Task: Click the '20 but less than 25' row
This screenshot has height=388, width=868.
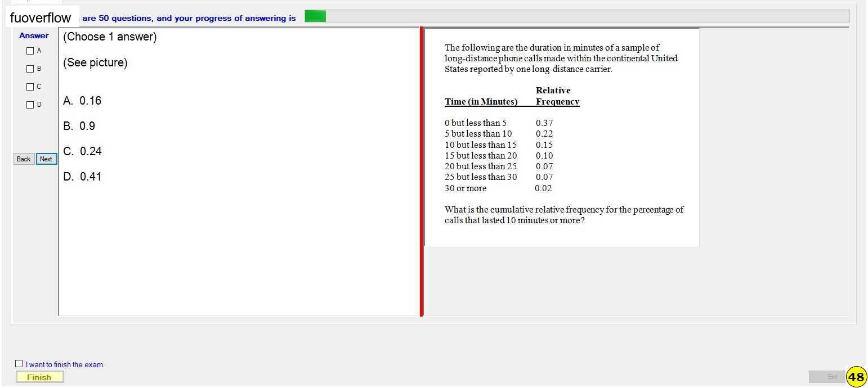Action: pyautogui.click(x=499, y=166)
